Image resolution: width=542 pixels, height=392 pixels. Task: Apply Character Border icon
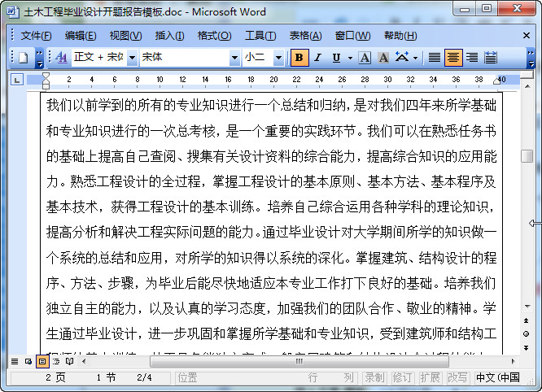point(365,57)
